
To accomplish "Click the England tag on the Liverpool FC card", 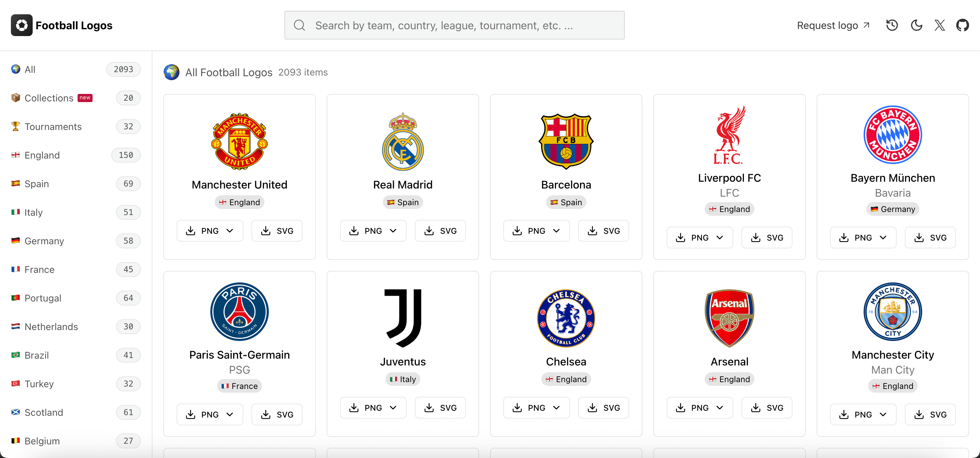I will tap(729, 209).
